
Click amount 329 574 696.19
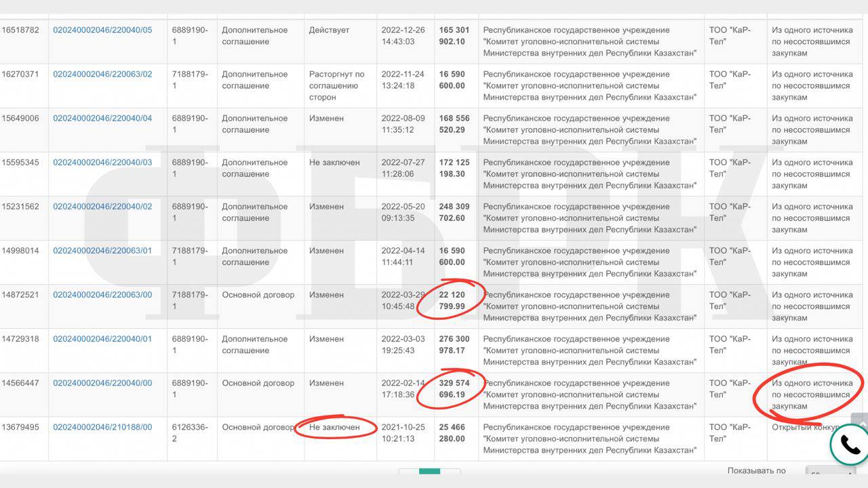click(454, 389)
